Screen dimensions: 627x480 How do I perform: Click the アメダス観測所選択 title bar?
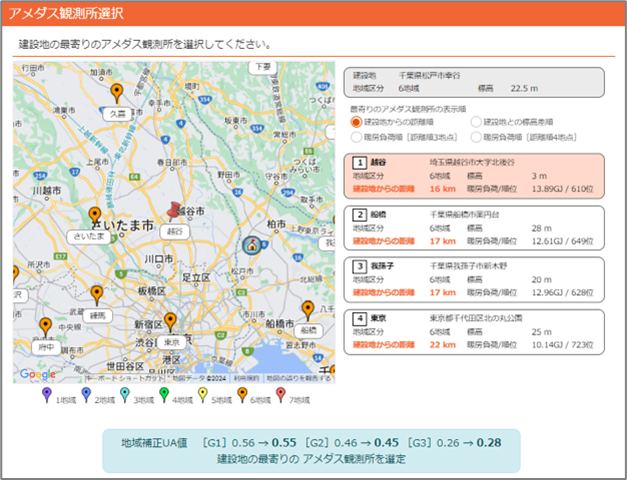[314, 14]
